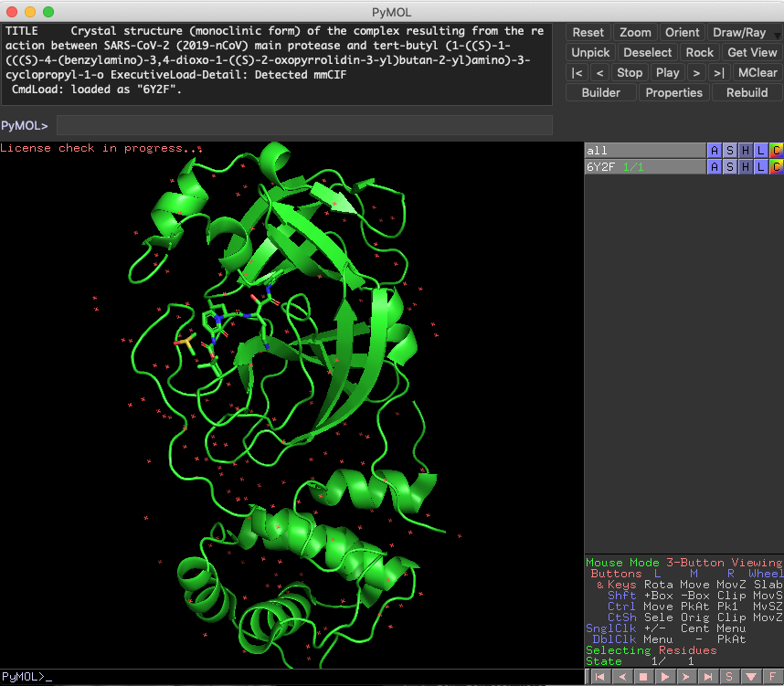This screenshot has height=686, width=784.
Task: Open Color menu (C) for all
Action: (x=776, y=151)
